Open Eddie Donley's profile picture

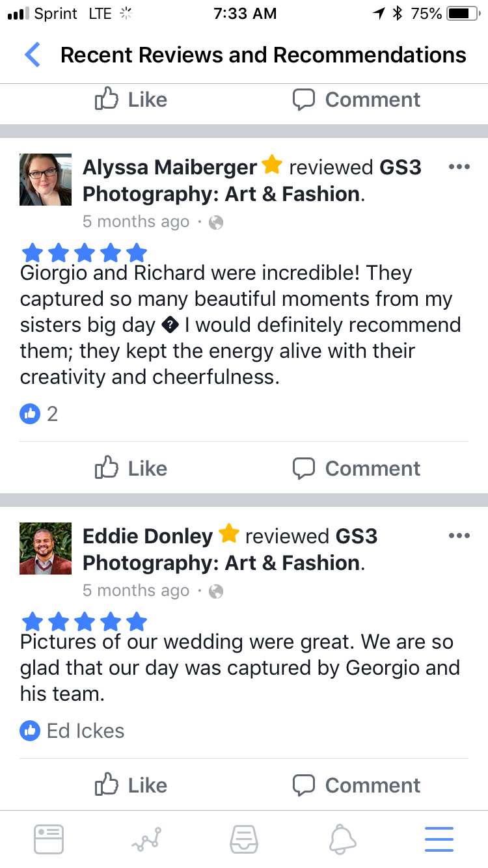coord(46,549)
